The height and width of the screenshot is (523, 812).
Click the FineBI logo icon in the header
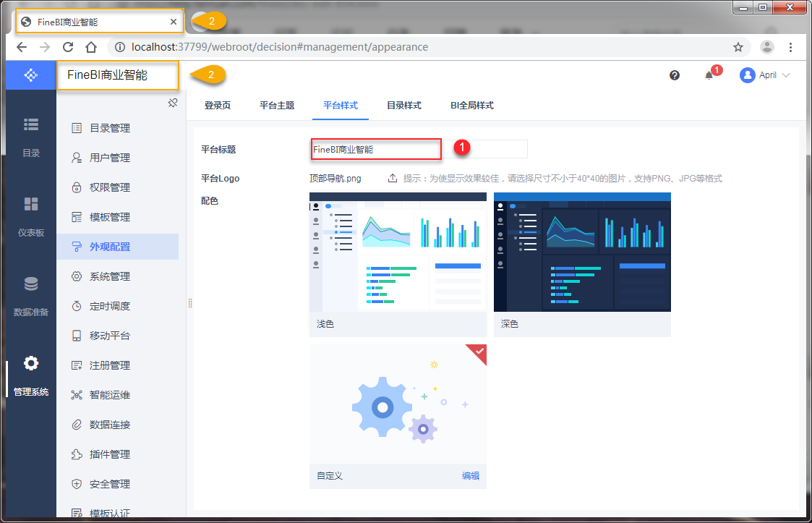pyautogui.click(x=31, y=75)
